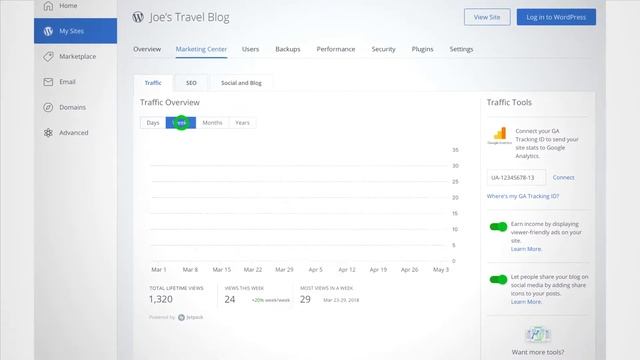The image size is (640, 360).
Task: Click the GA Tracking ID input field
Action: click(x=516, y=178)
